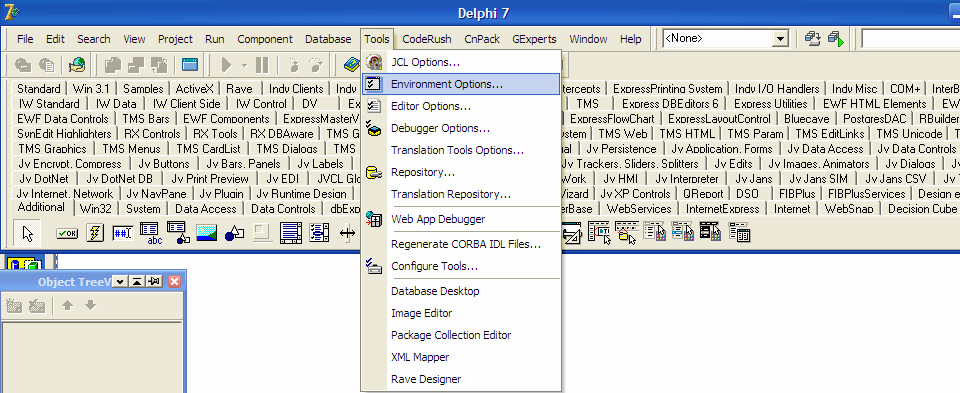Switch to the Win32 palette tab
Viewport: 960px width, 393px height.
(x=96, y=208)
